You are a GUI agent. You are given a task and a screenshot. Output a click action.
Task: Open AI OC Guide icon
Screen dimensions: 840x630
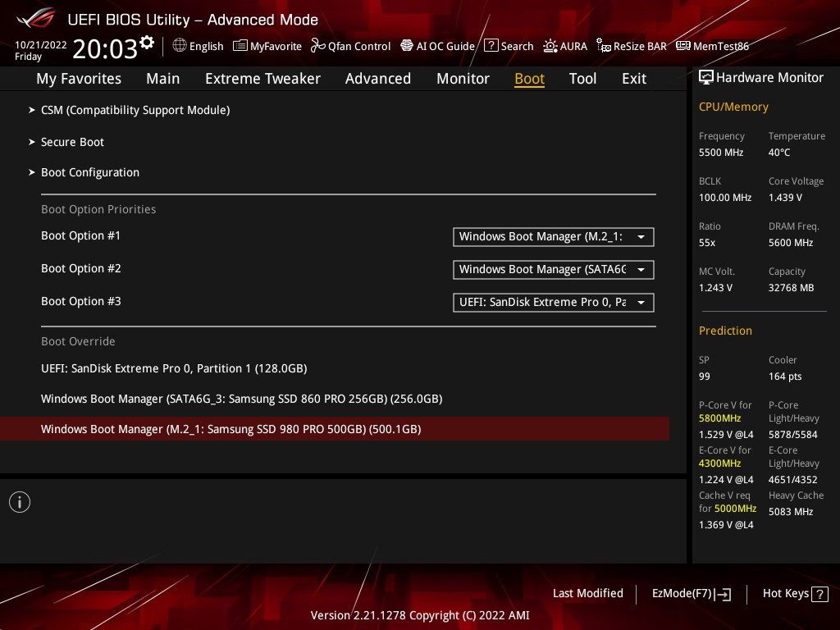coord(407,46)
